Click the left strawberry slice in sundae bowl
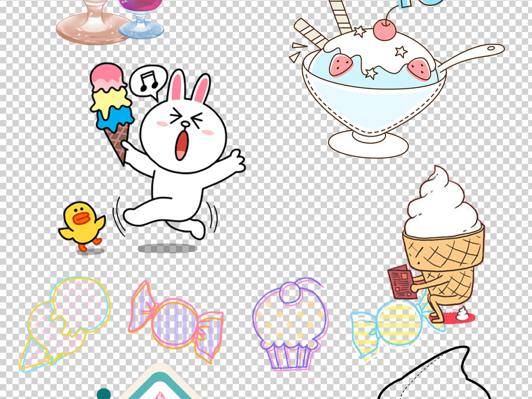 (341, 65)
